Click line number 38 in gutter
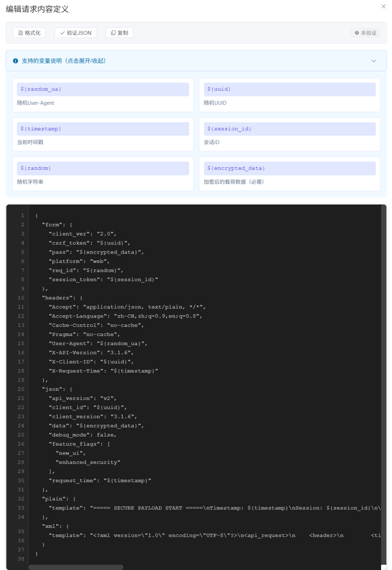The height and width of the screenshot is (570, 392). pyautogui.click(x=21, y=559)
